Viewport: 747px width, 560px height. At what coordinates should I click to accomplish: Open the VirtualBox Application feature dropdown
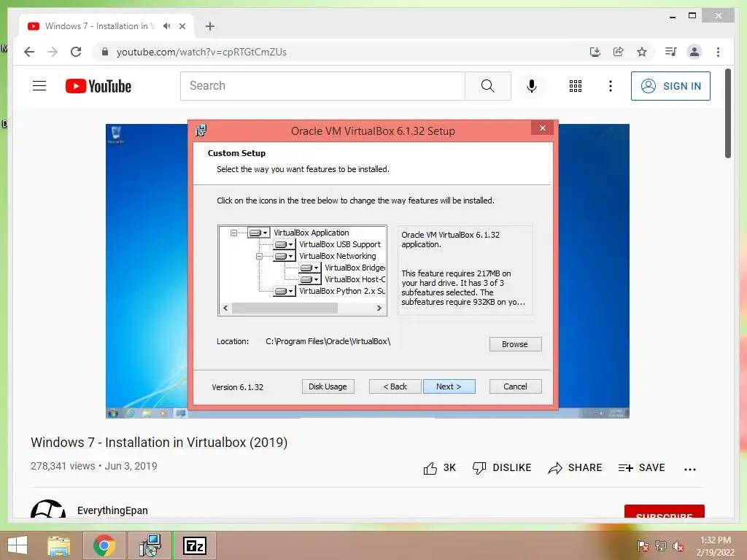pos(259,233)
